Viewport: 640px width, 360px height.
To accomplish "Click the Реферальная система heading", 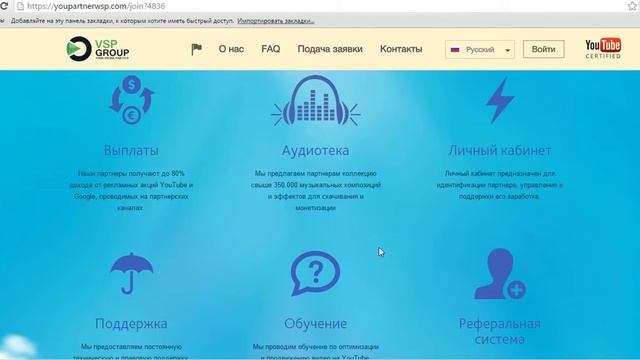I will point(500,331).
